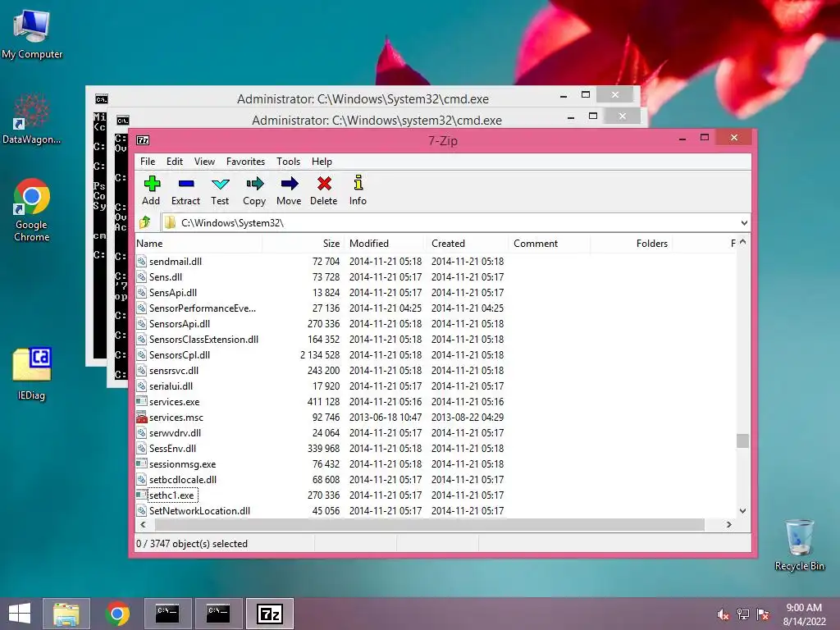Click the network tray icon
The height and width of the screenshot is (630, 840).
click(743, 614)
